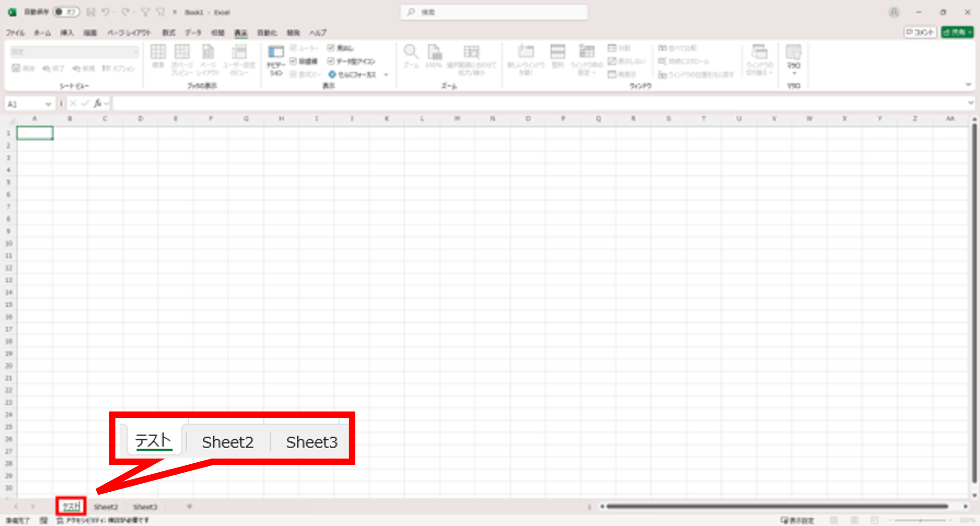Viewport: 980px width, 526px height.
Task: Open the user account profile icon
Action: coord(894,12)
